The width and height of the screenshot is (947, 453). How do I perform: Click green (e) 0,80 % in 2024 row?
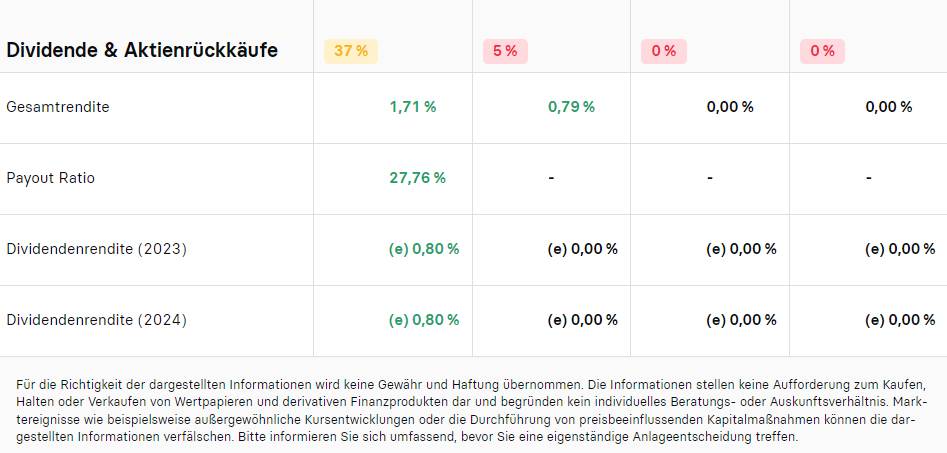pos(424,320)
